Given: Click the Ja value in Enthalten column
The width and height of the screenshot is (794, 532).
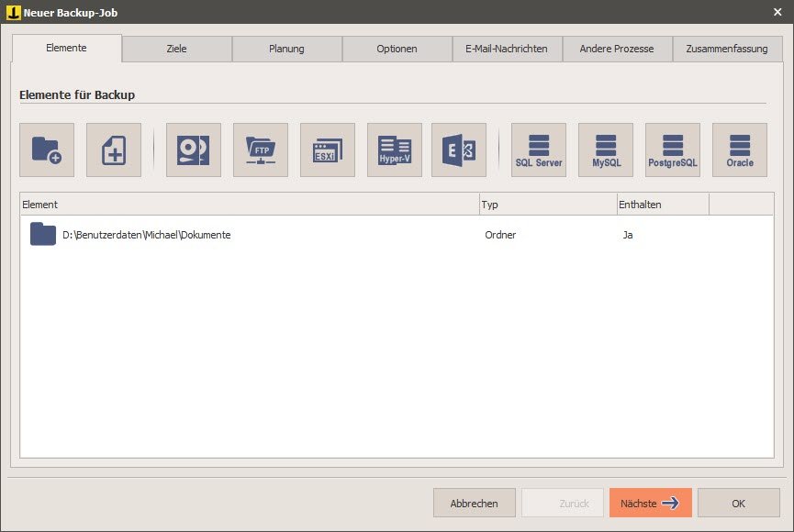Looking at the screenshot, I should (x=628, y=235).
